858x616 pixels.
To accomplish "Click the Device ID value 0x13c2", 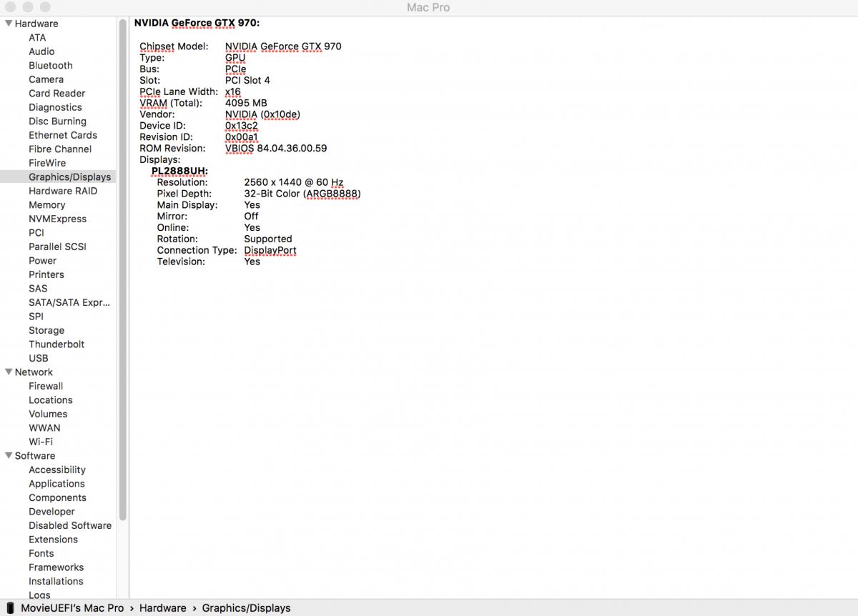I will (242, 126).
